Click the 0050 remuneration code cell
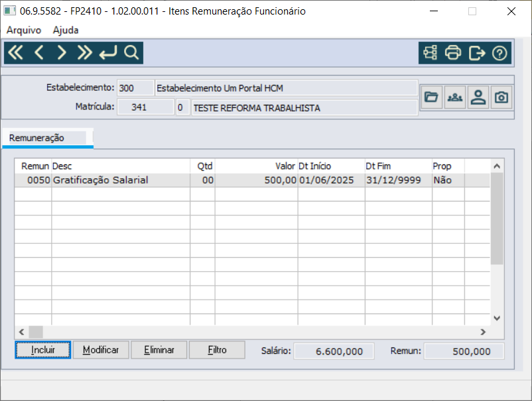 (33, 180)
